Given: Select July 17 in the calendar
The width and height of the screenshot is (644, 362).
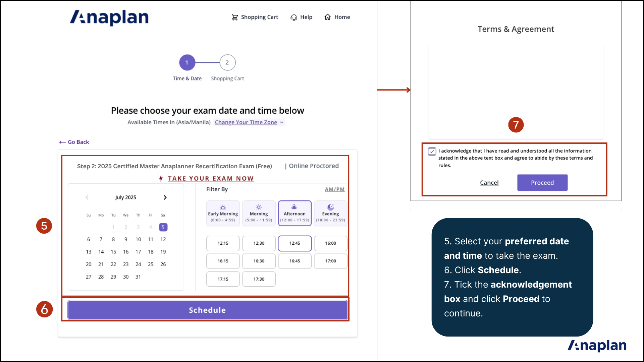Looking at the screenshot, I should coord(138,252).
